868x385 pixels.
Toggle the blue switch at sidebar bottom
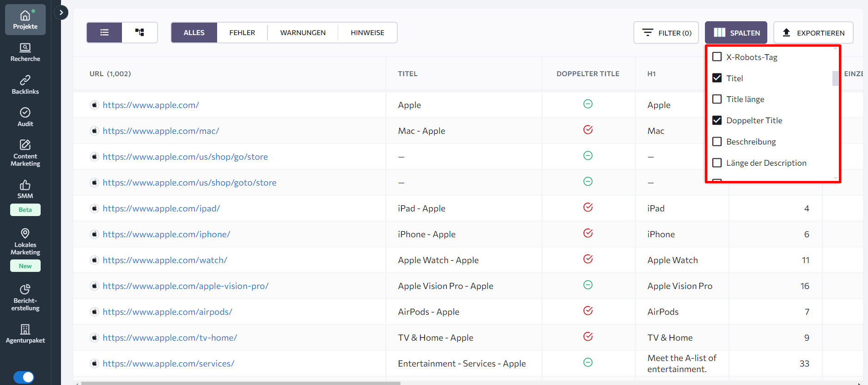[x=24, y=377]
